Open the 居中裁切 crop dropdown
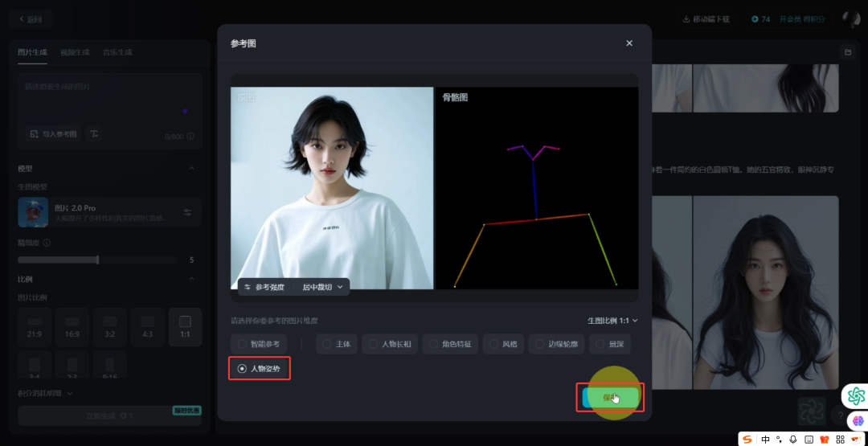868x446 pixels. tap(323, 287)
